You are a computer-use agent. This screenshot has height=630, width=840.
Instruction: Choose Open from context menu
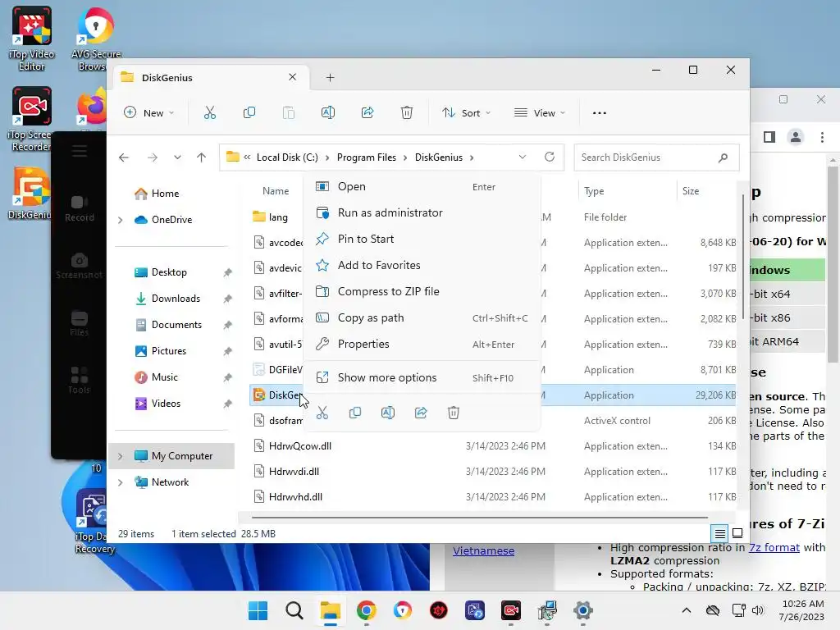[x=422, y=186]
